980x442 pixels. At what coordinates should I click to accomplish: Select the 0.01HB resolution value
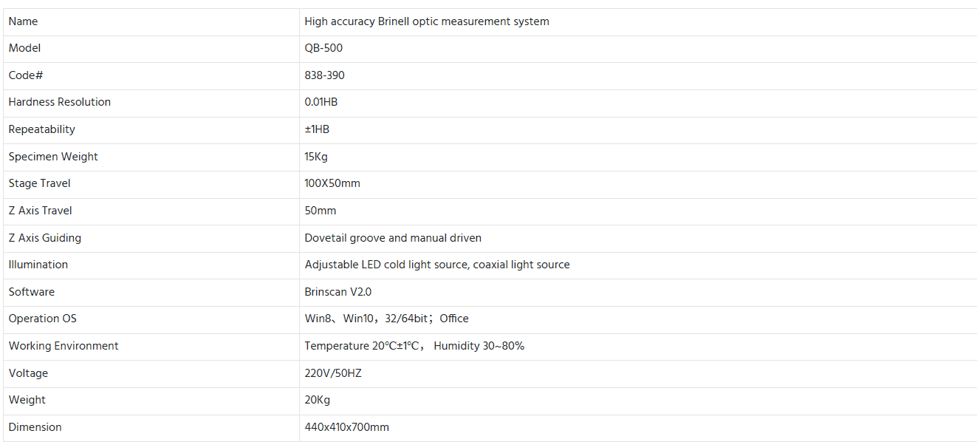coord(321,102)
